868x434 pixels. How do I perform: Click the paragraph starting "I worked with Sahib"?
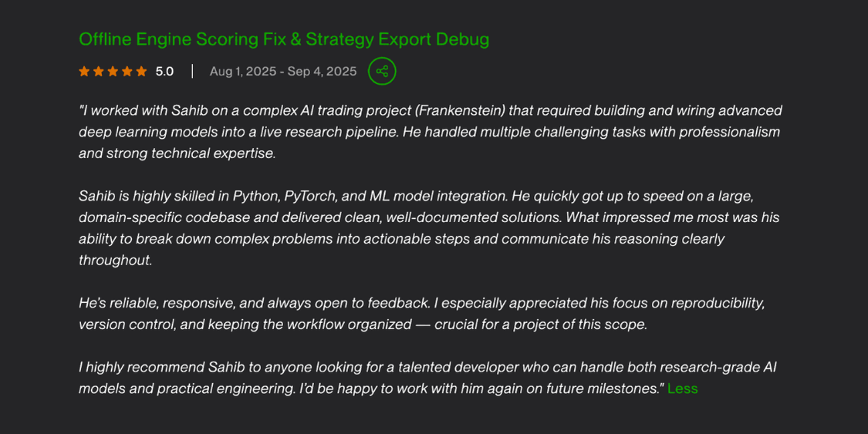pos(430,132)
